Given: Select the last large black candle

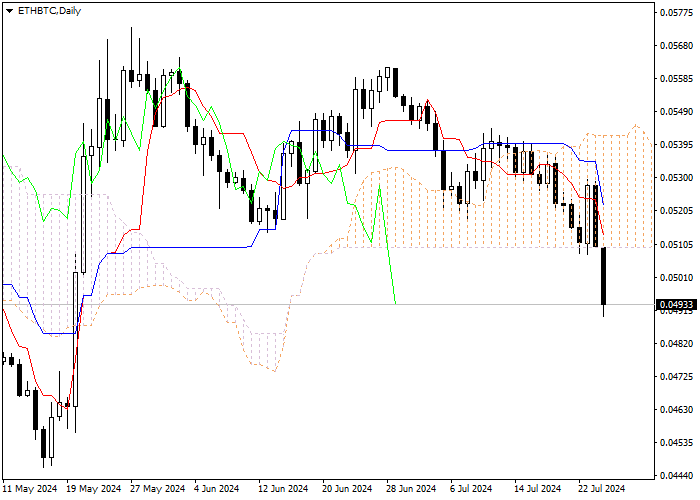Looking at the screenshot, I should [604, 276].
